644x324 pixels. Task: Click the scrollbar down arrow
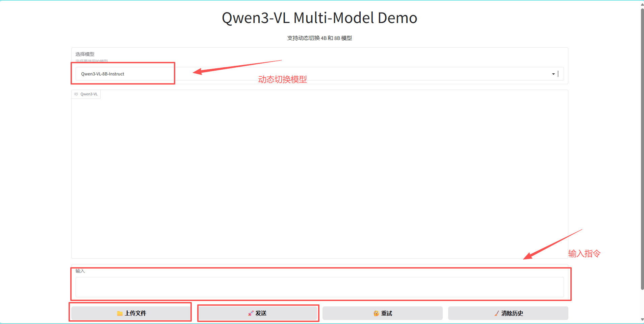click(642, 320)
